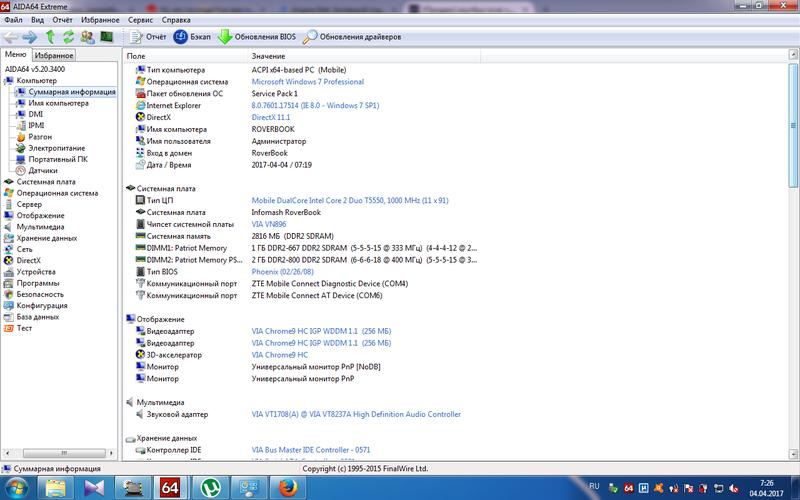Expand the База данных tree node
Viewport: 800px width, 500px height.
pyautogui.click(x=37, y=316)
